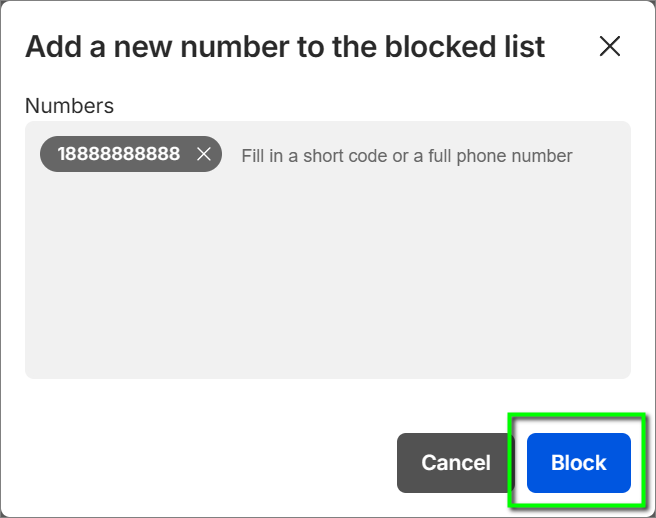Image resolution: width=656 pixels, height=518 pixels.
Task: Cancel adding the blocked number
Action: click(x=455, y=463)
